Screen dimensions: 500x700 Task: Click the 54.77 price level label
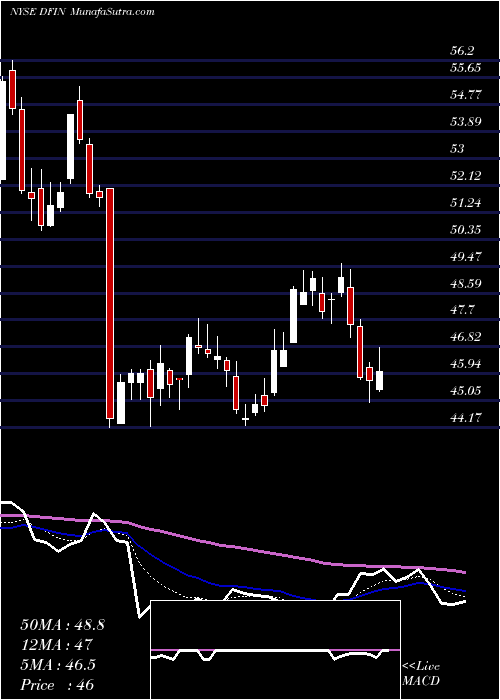click(x=465, y=95)
